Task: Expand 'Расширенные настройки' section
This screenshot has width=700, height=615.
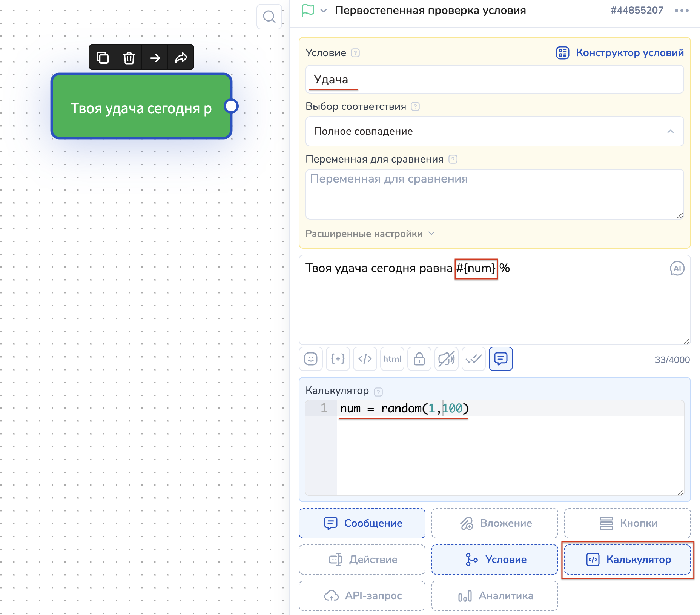Action: [370, 234]
